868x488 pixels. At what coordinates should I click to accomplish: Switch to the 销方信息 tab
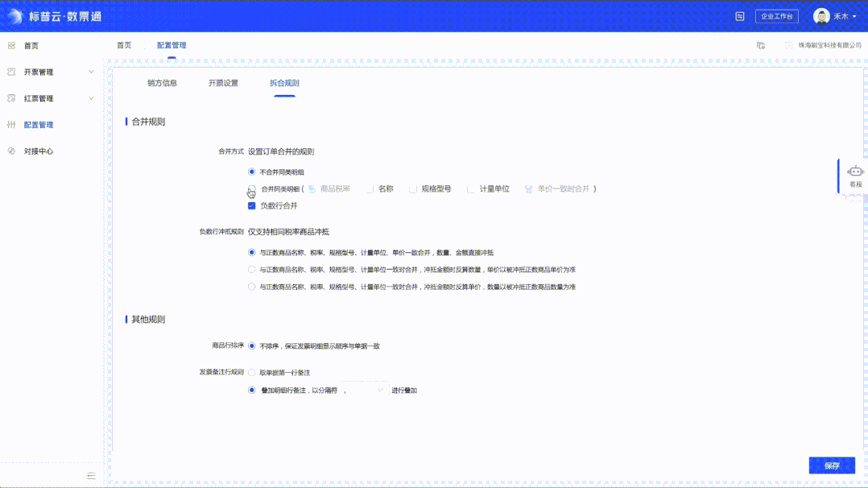pyautogui.click(x=162, y=83)
